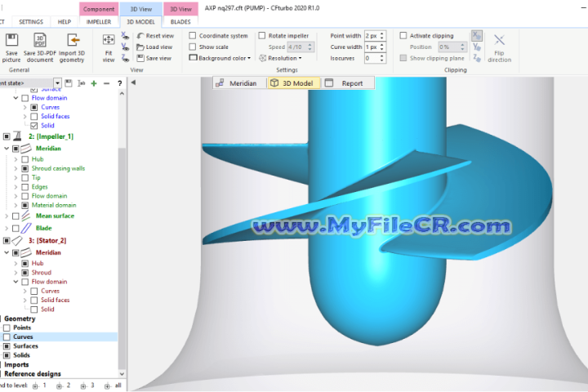Expand to level 2 icon
This screenshot has height=392, width=588.
pos(60,386)
